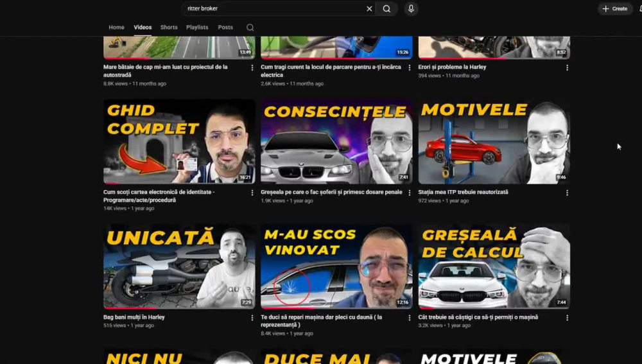
Task: Click the '2.6K views • 11 months ago' text
Action: (x=292, y=83)
